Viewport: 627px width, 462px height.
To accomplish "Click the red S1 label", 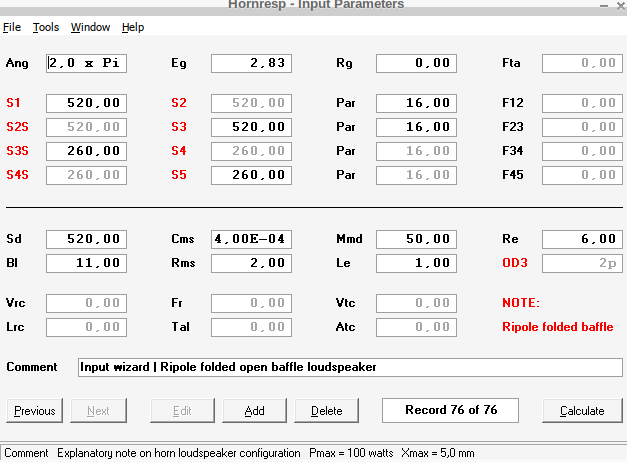I will coord(13,103).
